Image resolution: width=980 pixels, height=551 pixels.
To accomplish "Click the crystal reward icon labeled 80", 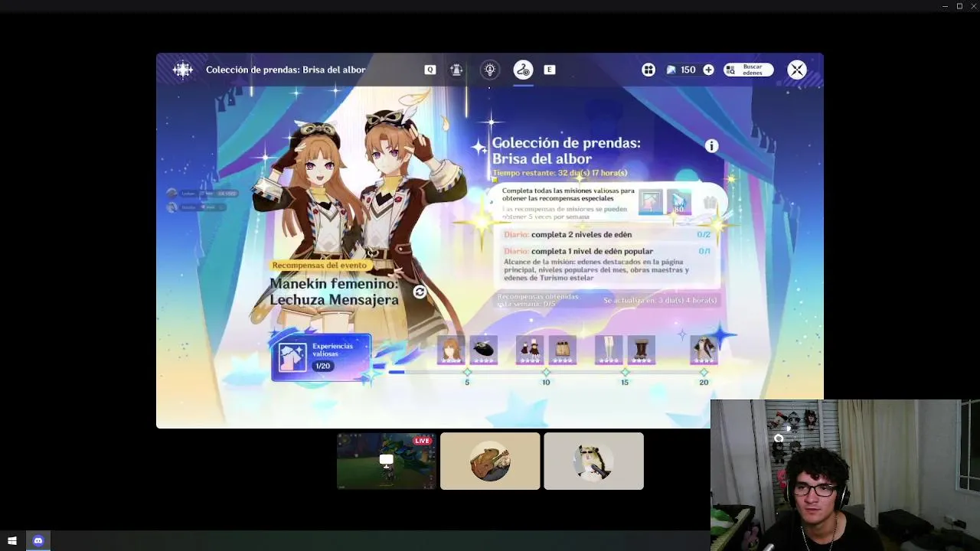I will (679, 202).
